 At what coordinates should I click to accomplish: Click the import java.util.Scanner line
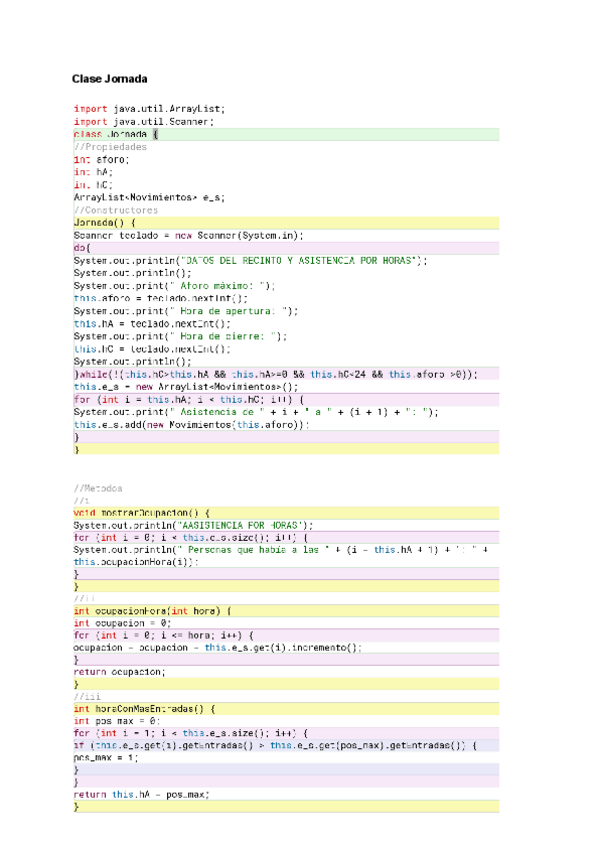(143, 121)
